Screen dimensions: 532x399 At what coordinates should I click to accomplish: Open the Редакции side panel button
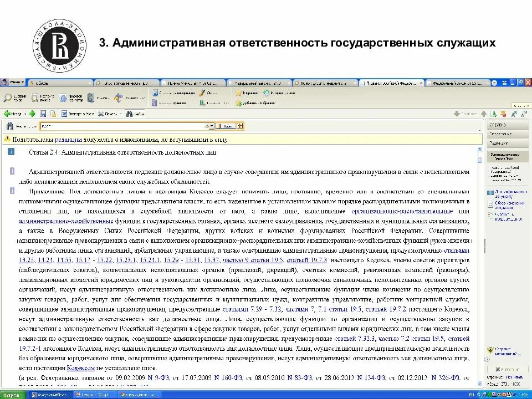point(508,144)
